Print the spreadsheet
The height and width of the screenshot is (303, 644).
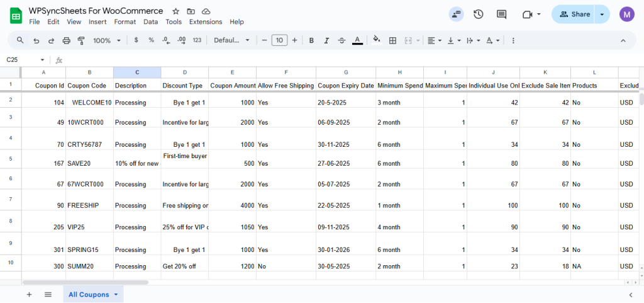(x=66, y=40)
